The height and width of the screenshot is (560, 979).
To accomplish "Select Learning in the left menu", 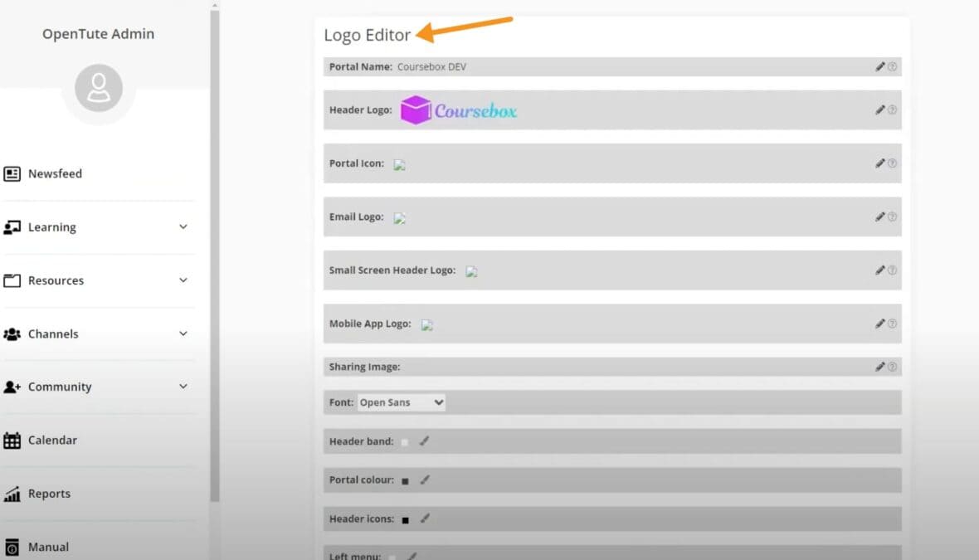I will click(52, 226).
